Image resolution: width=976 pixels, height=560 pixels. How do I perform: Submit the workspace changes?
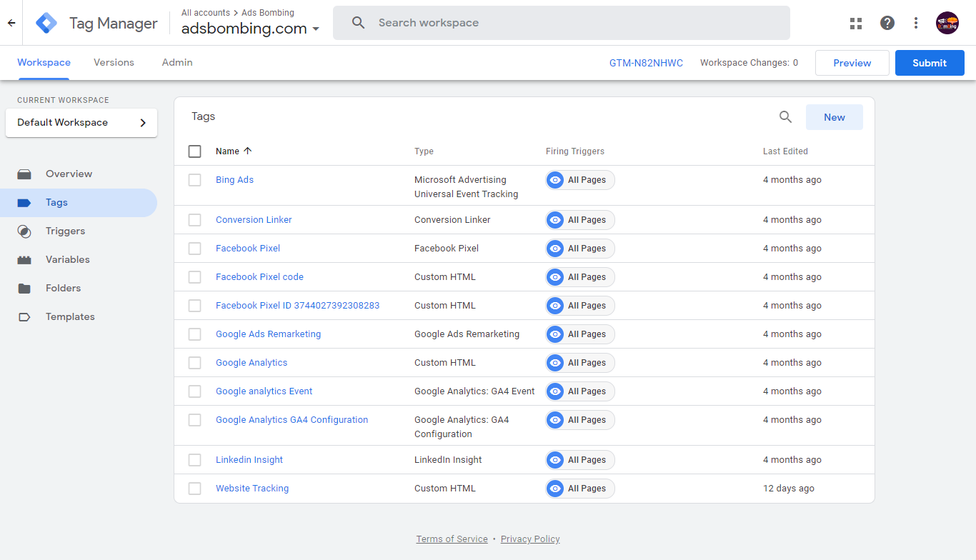929,62
